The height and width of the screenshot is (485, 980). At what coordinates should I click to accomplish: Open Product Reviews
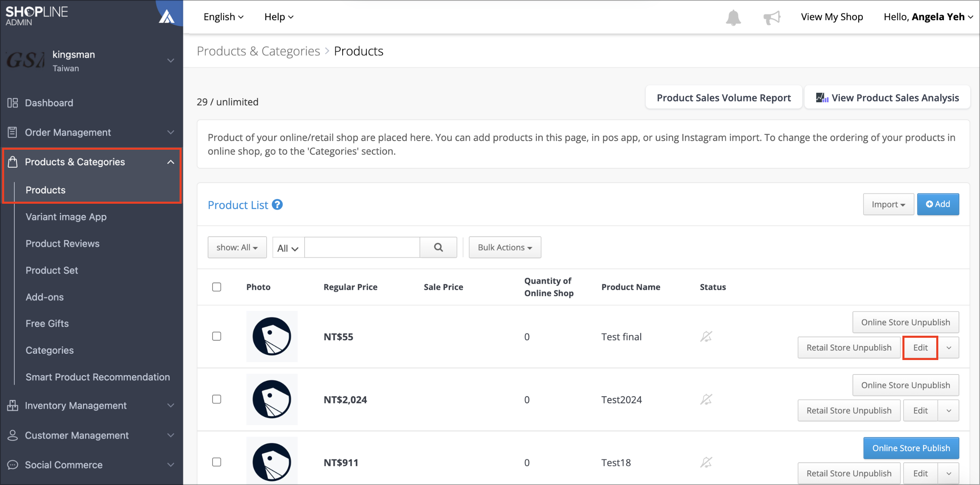click(62, 244)
